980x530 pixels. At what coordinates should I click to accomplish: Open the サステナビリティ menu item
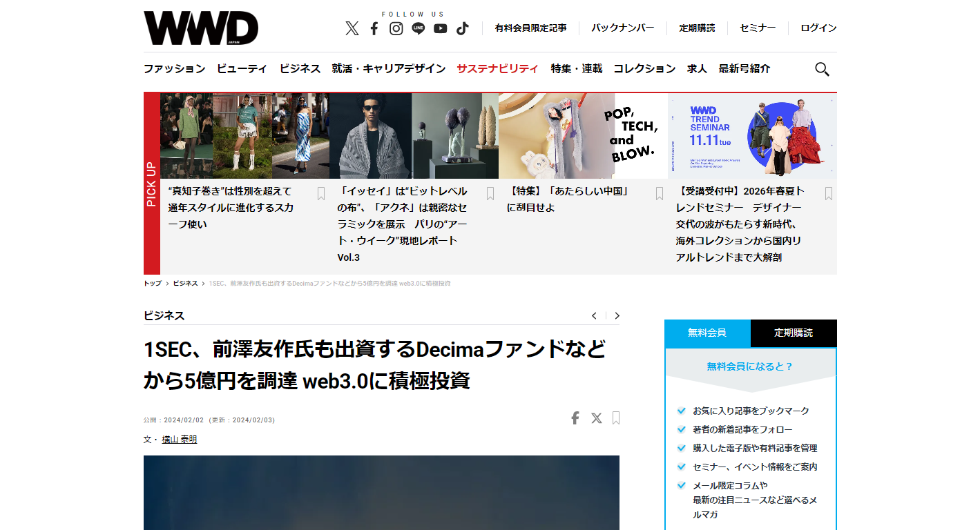click(x=497, y=69)
